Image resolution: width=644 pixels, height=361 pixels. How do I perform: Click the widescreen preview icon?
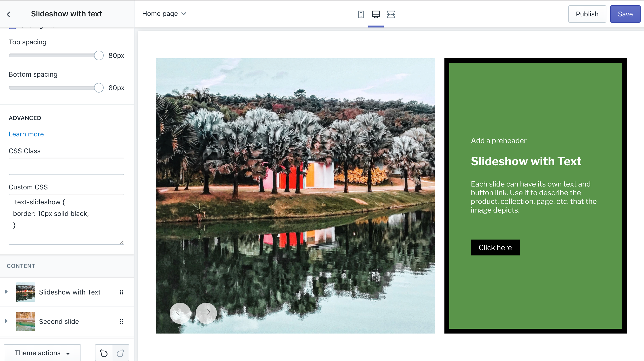pos(390,14)
